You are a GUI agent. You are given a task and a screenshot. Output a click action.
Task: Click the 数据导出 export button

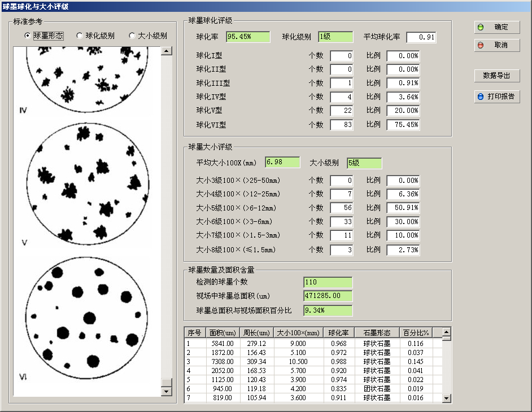click(x=497, y=76)
